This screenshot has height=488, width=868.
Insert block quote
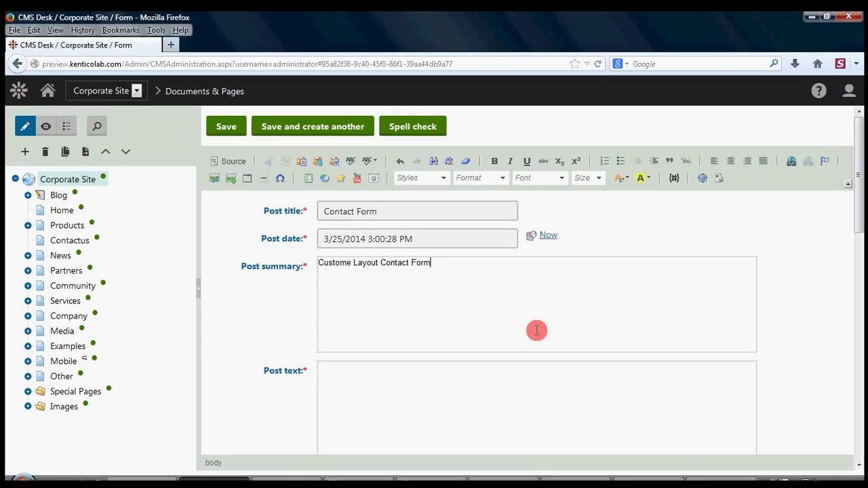point(669,161)
